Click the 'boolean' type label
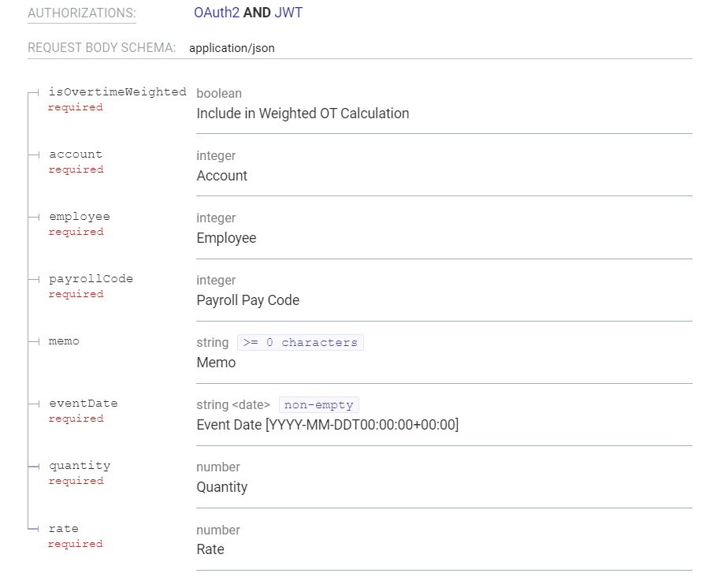 coord(219,93)
